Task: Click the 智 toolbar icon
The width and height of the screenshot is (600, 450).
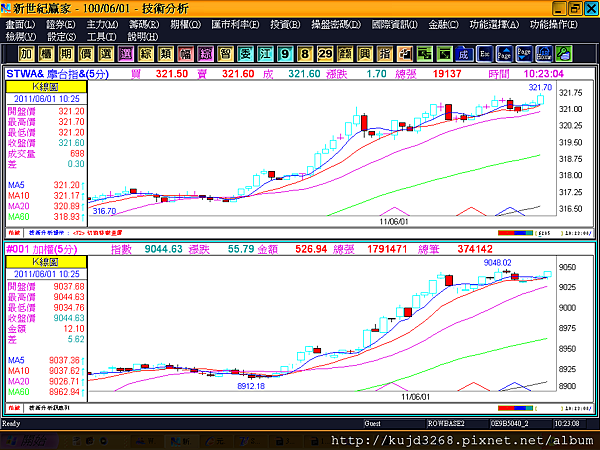Action: 225,54
